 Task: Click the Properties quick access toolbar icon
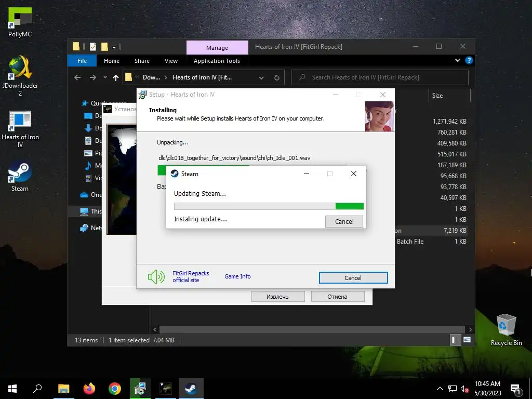pyautogui.click(x=93, y=47)
